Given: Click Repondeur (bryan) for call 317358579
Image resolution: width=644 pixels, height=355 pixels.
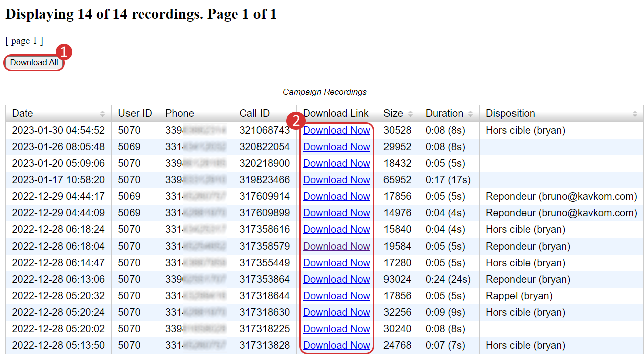Looking at the screenshot, I should tap(528, 246).
